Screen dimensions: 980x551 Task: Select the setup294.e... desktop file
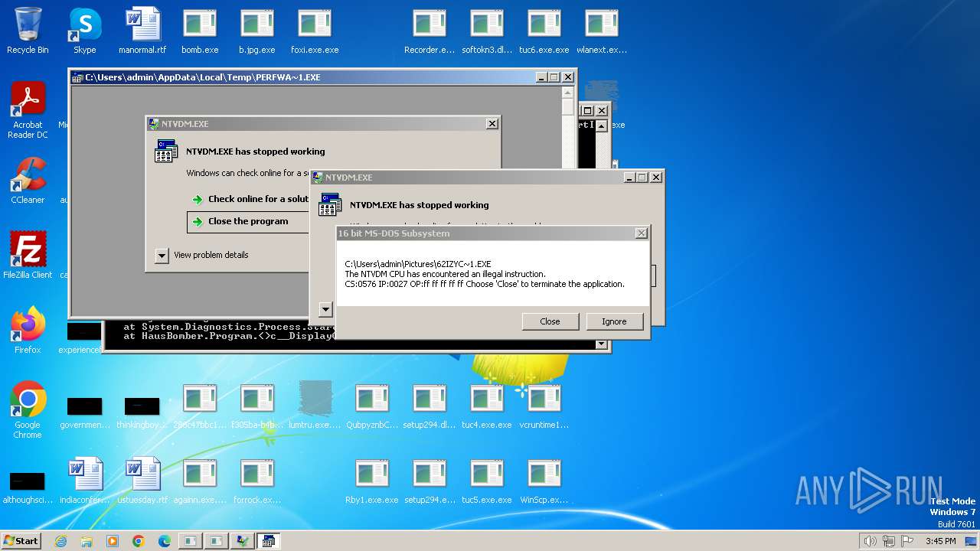point(430,481)
